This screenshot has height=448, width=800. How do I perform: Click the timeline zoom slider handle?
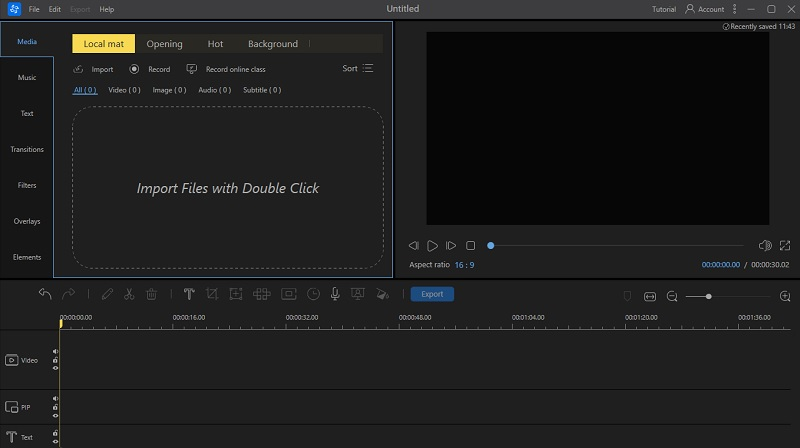(x=709, y=296)
